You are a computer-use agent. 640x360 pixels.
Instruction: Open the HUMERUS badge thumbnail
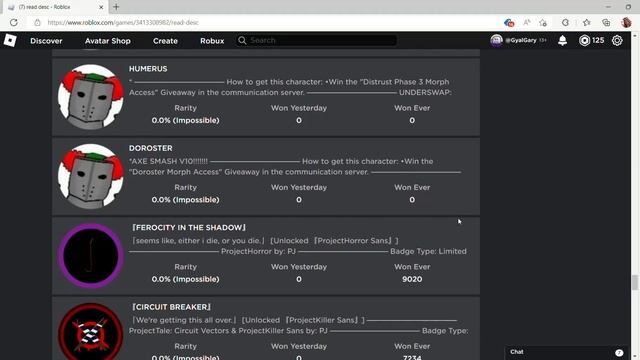[91, 97]
